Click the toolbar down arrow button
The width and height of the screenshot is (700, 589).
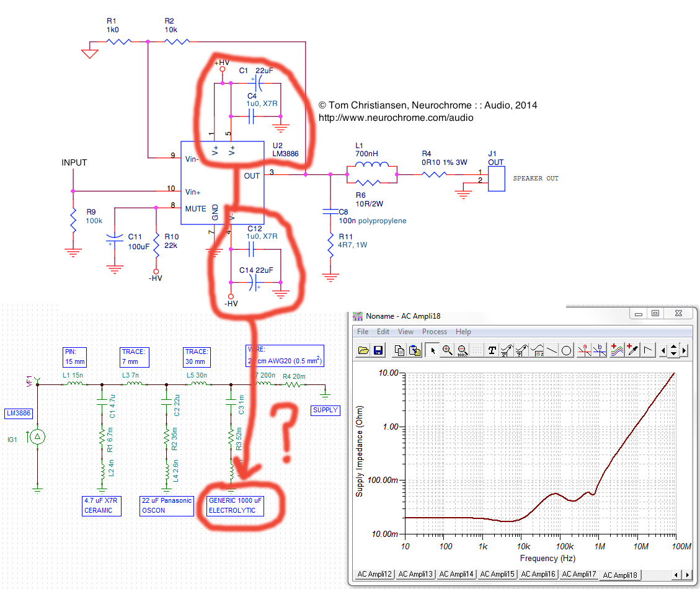tap(674, 354)
